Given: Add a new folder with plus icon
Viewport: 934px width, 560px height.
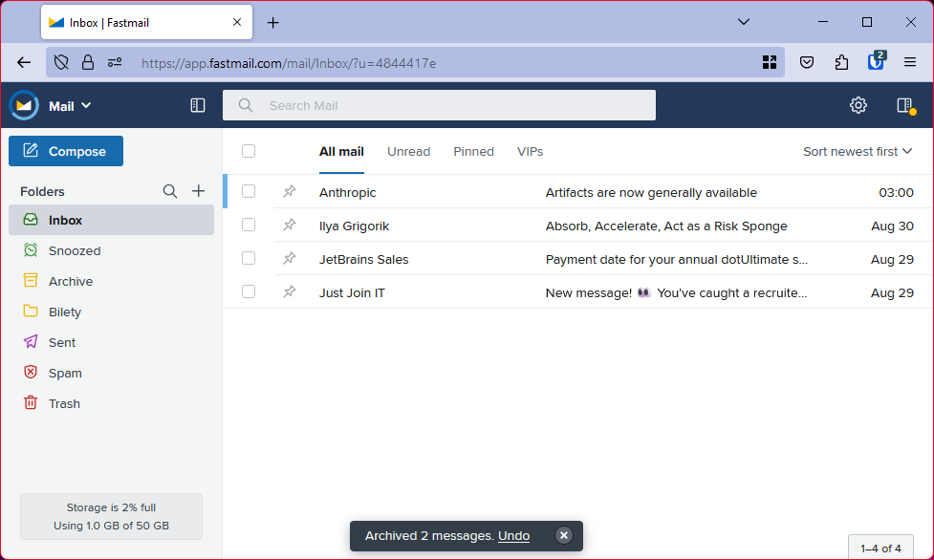Looking at the screenshot, I should [x=198, y=190].
